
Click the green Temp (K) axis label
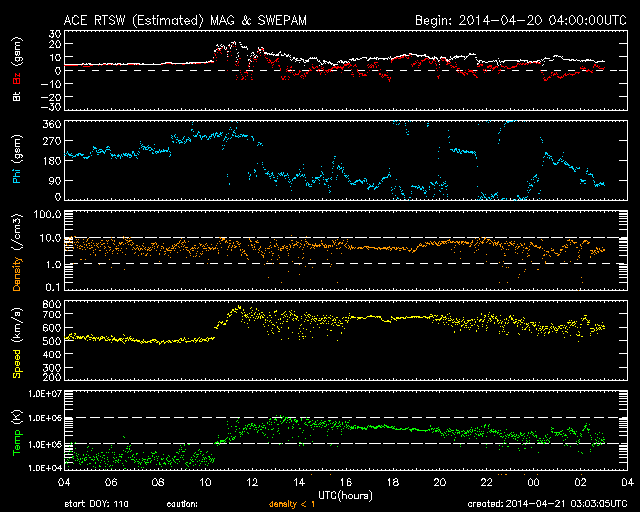coord(15,430)
